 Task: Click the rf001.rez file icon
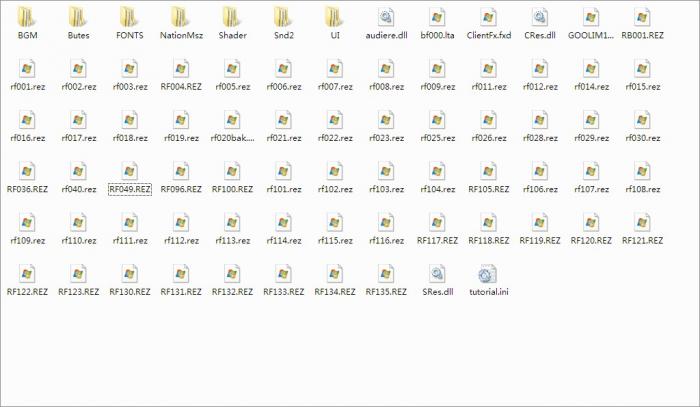(27, 69)
